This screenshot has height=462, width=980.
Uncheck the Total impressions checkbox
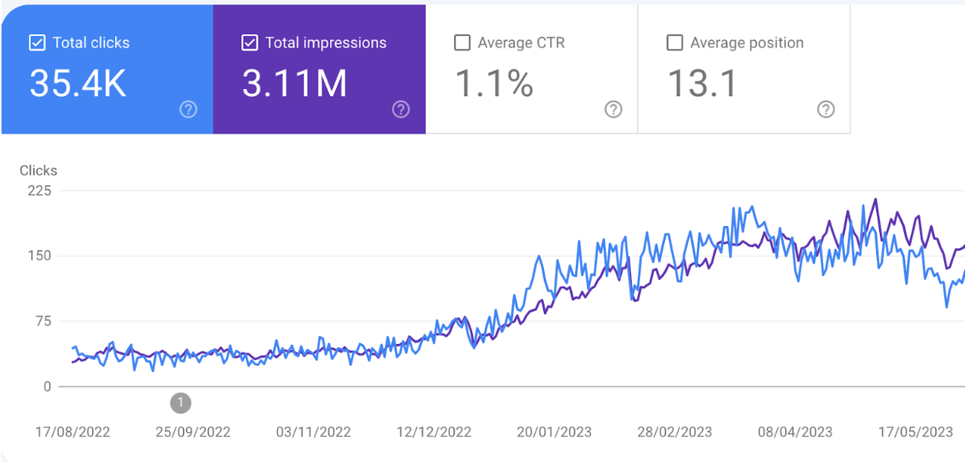click(249, 43)
